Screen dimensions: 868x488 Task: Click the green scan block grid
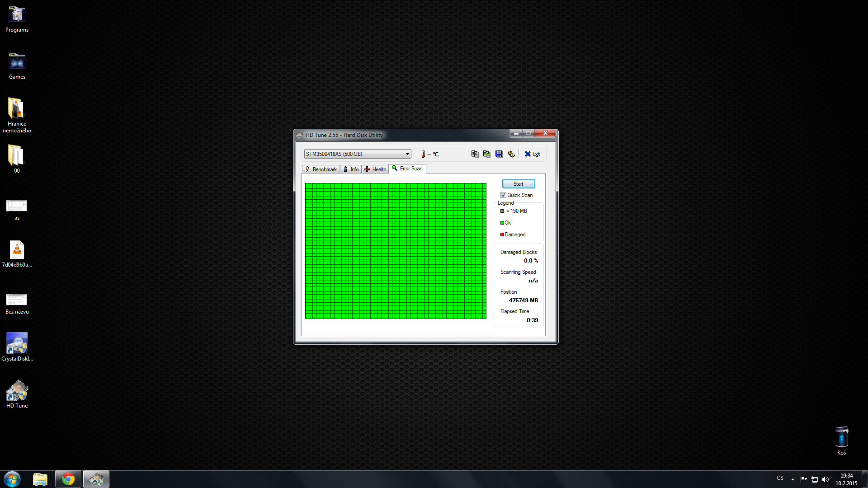point(396,251)
